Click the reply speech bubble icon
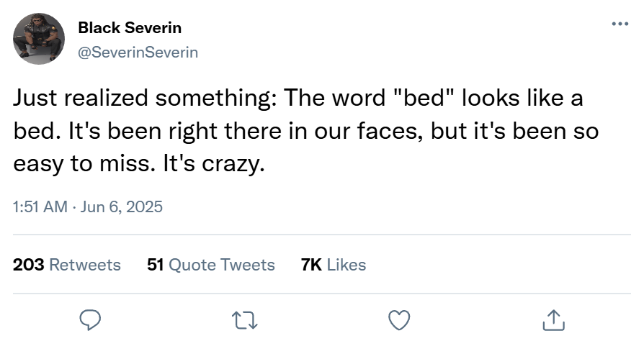The height and width of the screenshot is (359, 644). (x=91, y=320)
